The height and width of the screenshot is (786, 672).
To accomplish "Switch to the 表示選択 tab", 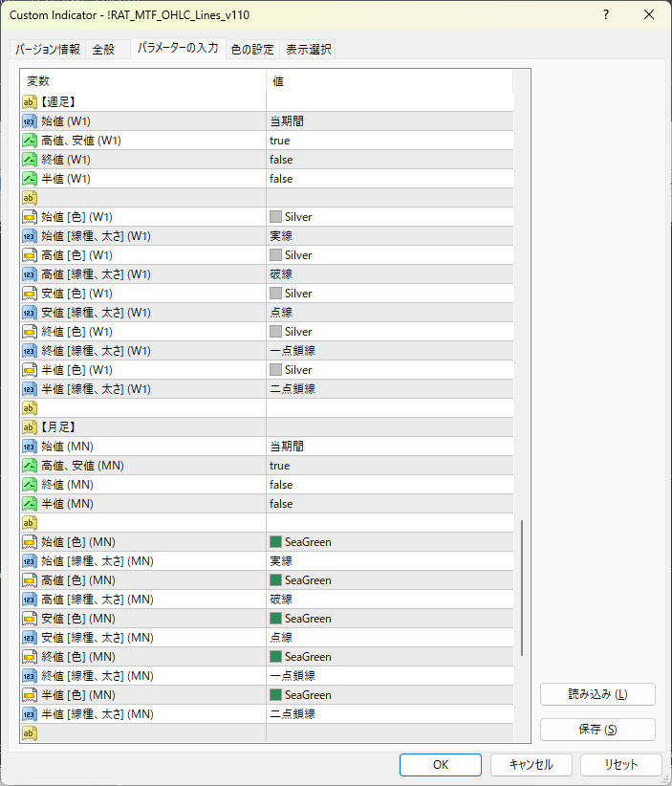I will [309, 50].
